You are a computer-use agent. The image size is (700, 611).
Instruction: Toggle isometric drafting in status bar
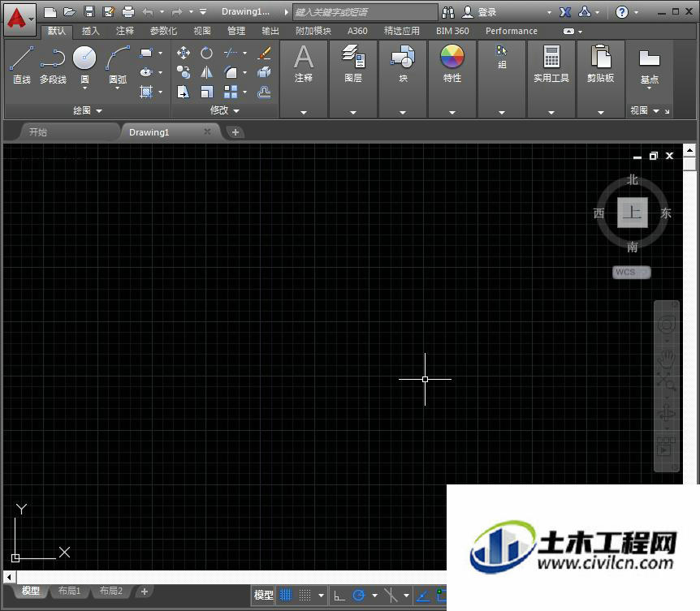pos(391,595)
